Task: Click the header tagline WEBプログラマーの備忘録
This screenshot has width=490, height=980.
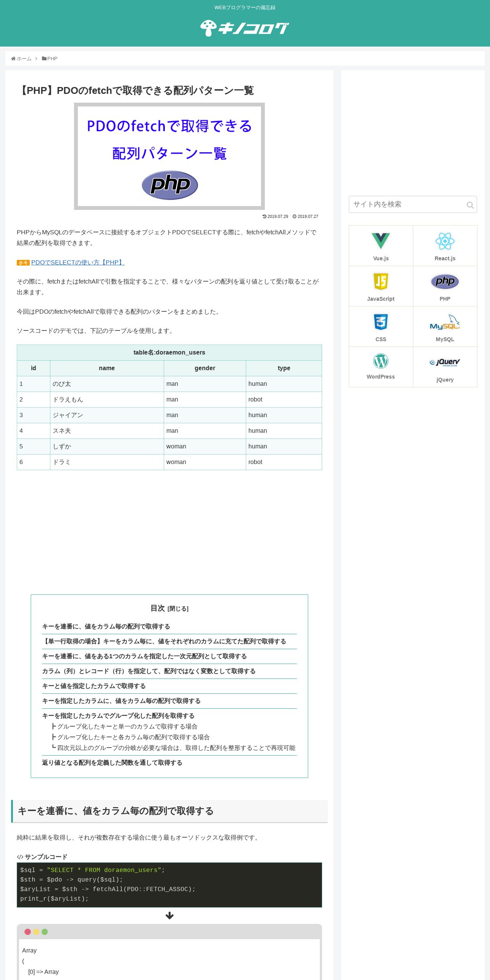Action: point(245,8)
